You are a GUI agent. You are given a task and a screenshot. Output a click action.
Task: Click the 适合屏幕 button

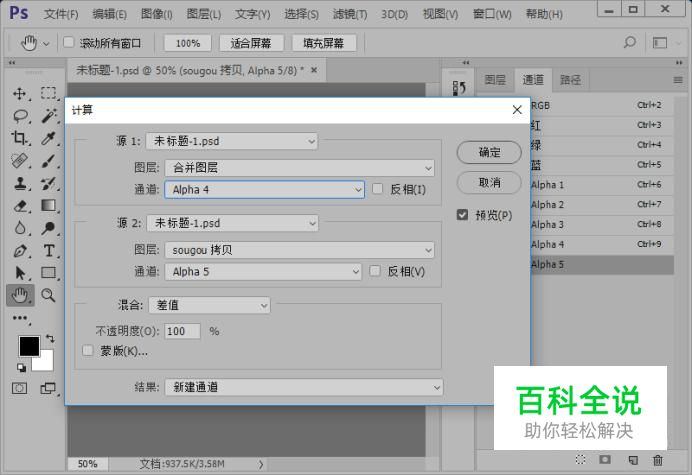(x=251, y=43)
